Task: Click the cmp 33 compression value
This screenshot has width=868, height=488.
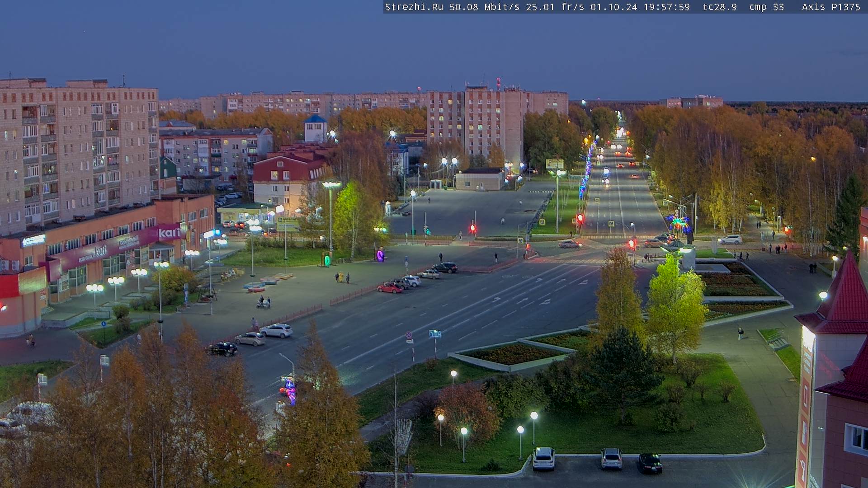Action: click(x=766, y=7)
